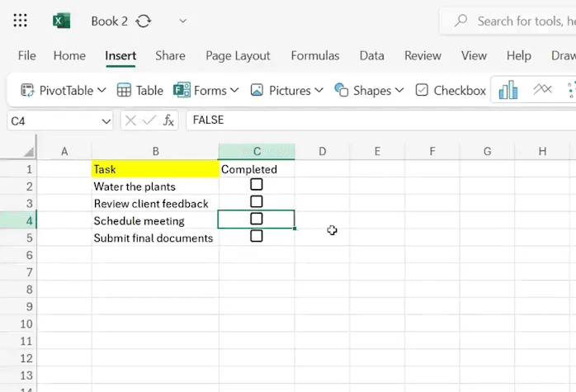Insert a column chart
This screenshot has width=576, height=392.
pyautogui.click(x=508, y=90)
